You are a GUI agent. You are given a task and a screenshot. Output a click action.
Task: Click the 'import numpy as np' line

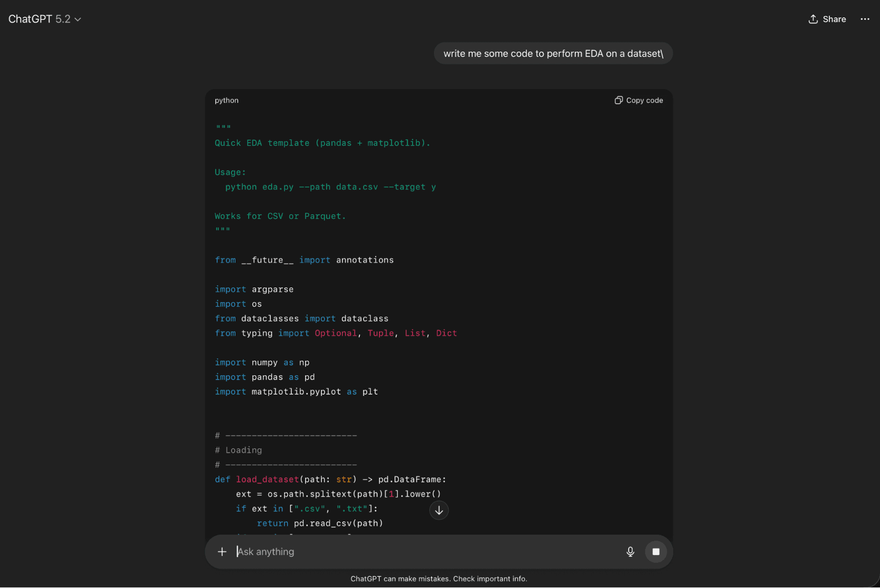point(262,362)
